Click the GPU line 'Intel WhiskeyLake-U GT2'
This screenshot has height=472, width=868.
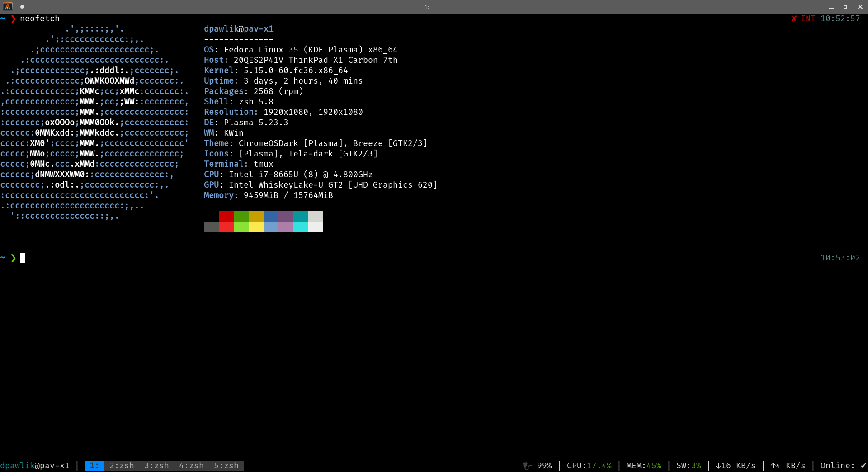point(286,185)
